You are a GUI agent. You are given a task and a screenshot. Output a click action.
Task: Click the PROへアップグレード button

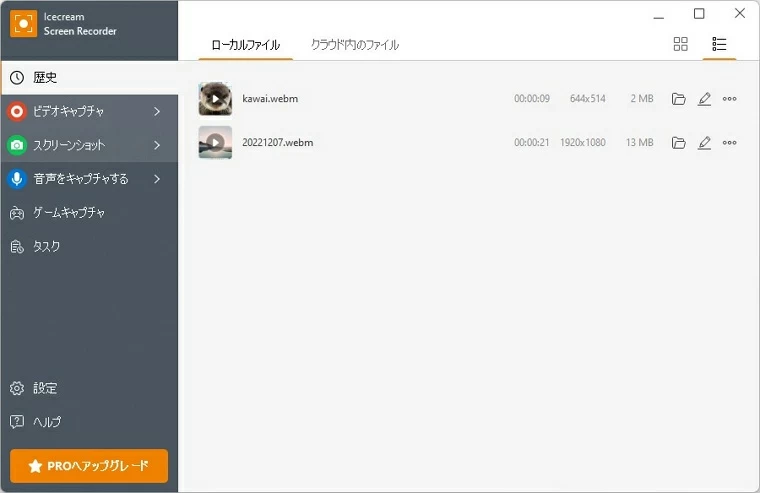(x=89, y=466)
